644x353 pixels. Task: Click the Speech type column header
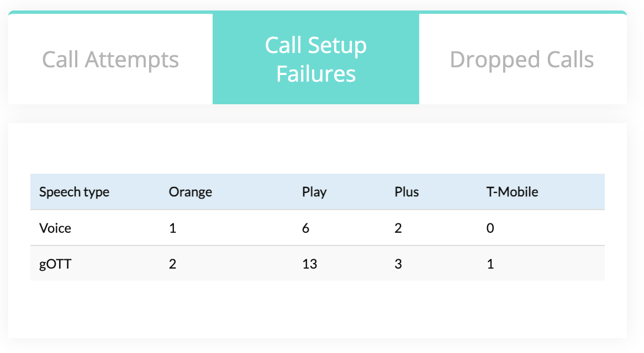[75, 192]
